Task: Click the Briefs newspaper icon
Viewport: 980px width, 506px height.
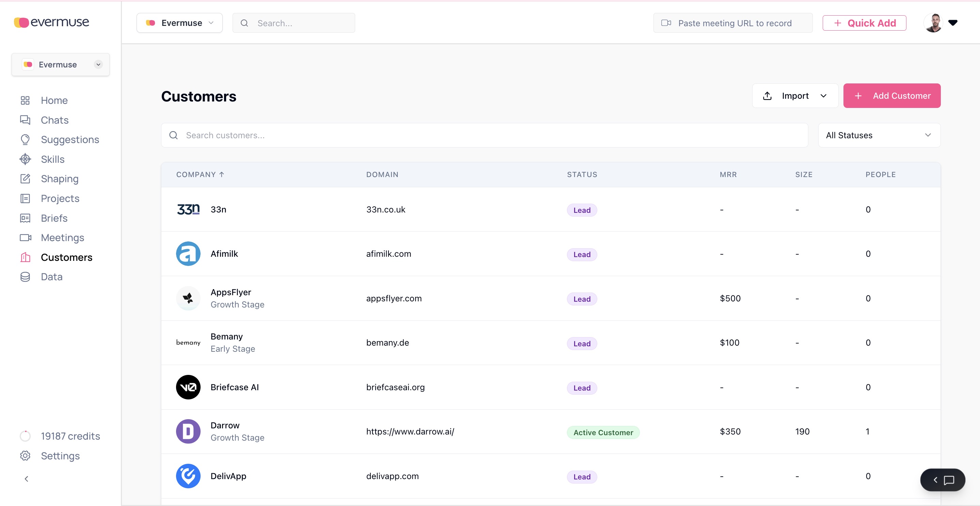Action: [x=25, y=218]
